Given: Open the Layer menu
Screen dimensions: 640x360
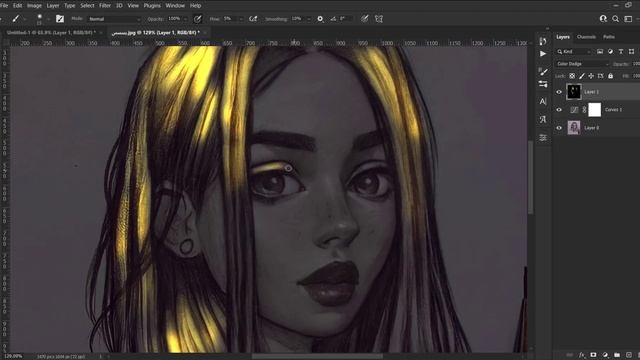Looking at the screenshot, I should click(53, 6).
